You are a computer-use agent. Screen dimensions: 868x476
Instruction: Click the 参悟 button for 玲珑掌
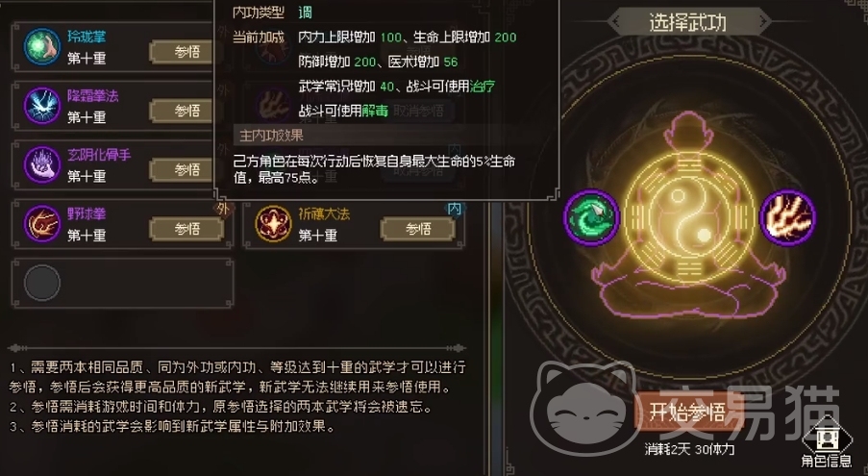point(186,52)
